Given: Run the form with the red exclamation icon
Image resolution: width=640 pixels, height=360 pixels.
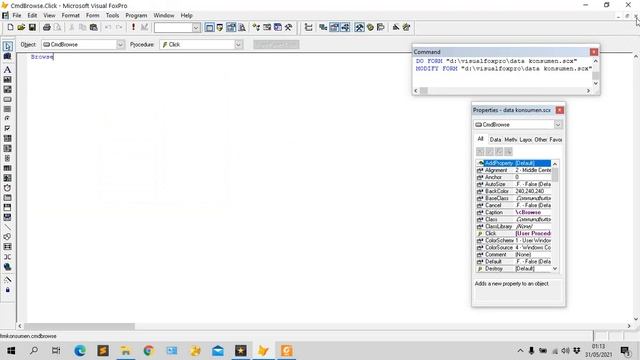Looking at the screenshot, I should 133,27.
